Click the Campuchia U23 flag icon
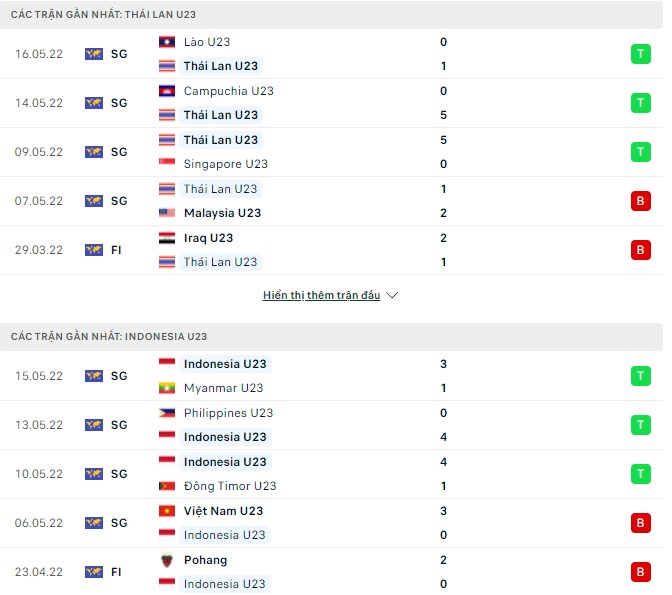This screenshot has width=672, height=595. tap(168, 91)
